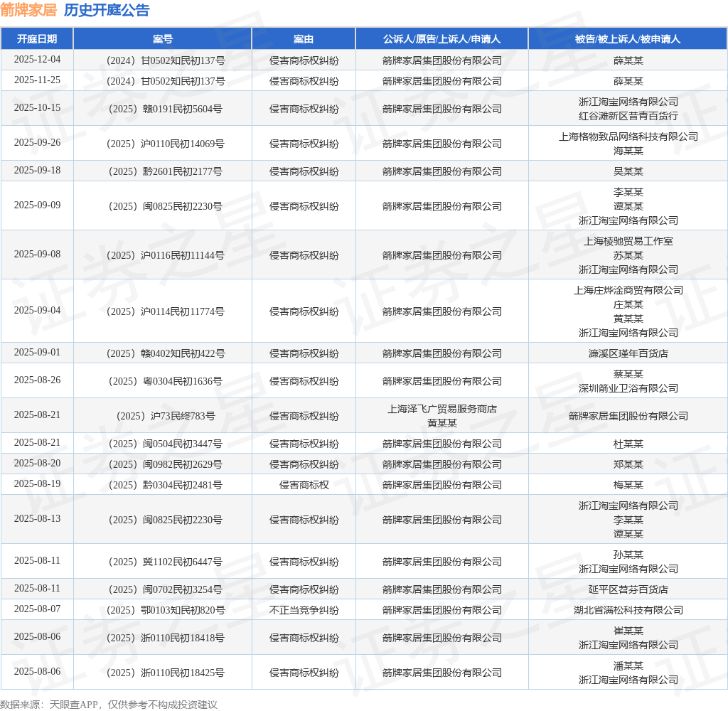Open case (2025) 赣0191民初5604号
The width and height of the screenshot is (728, 711).
165,109
